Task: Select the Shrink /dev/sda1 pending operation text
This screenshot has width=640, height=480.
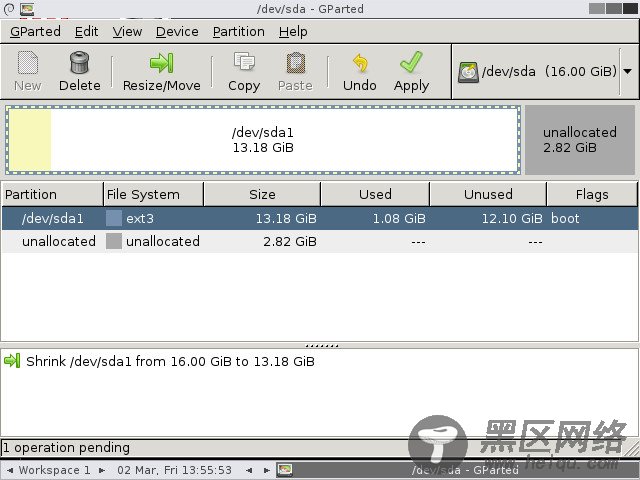Action: pyautogui.click(x=170, y=361)
